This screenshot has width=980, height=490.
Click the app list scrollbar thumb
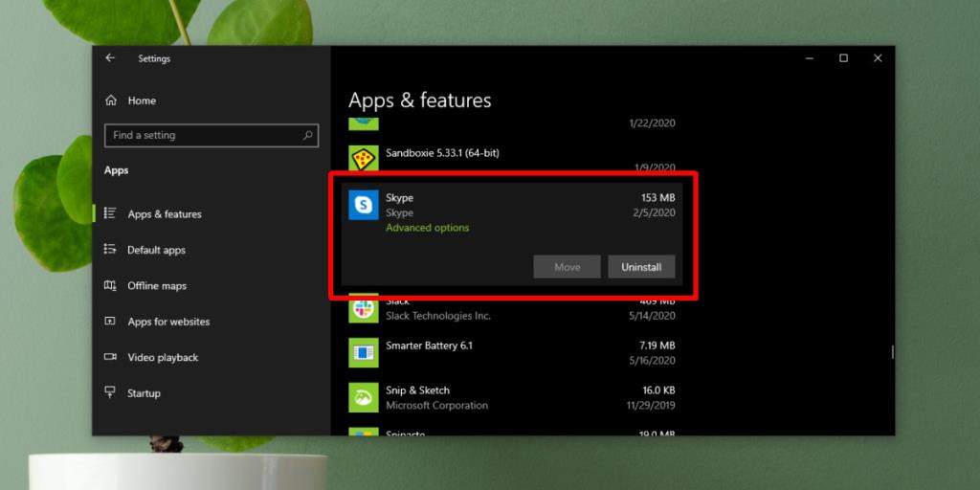(892, 352)
